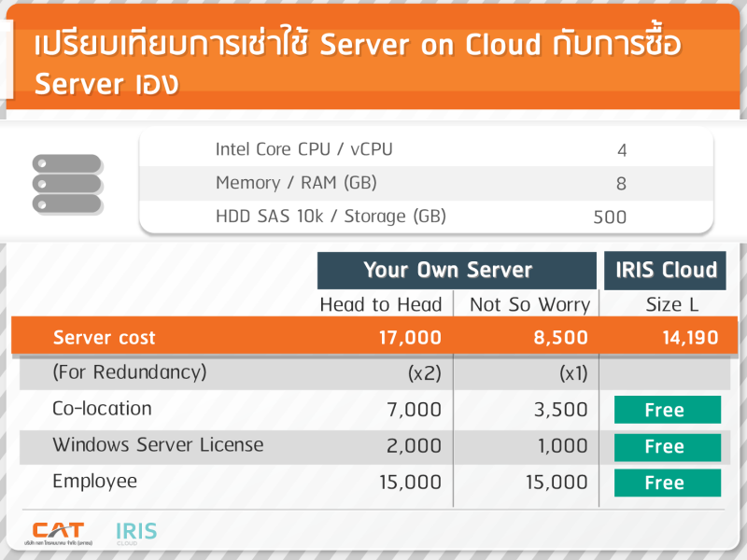This screenshot has width=747, height=560.
Task: Select the "Head to Head" sub-header
Action: pyautogui.click(x=381, y=304)
